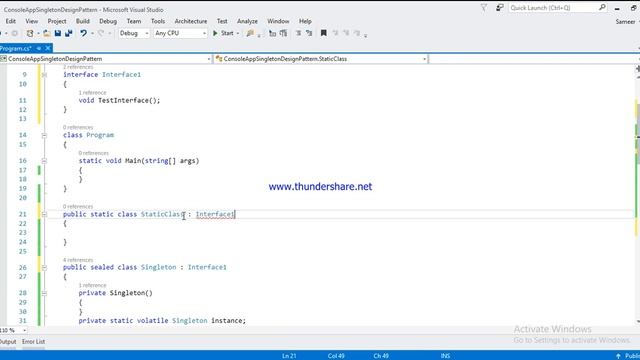Collapse the Interface1 interface block
The height and width of the screenshot is (360, 640).
[44, 75]
